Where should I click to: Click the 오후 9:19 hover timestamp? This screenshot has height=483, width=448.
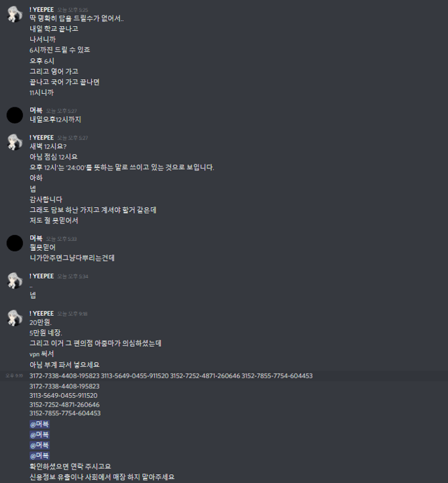pos(15,376)
